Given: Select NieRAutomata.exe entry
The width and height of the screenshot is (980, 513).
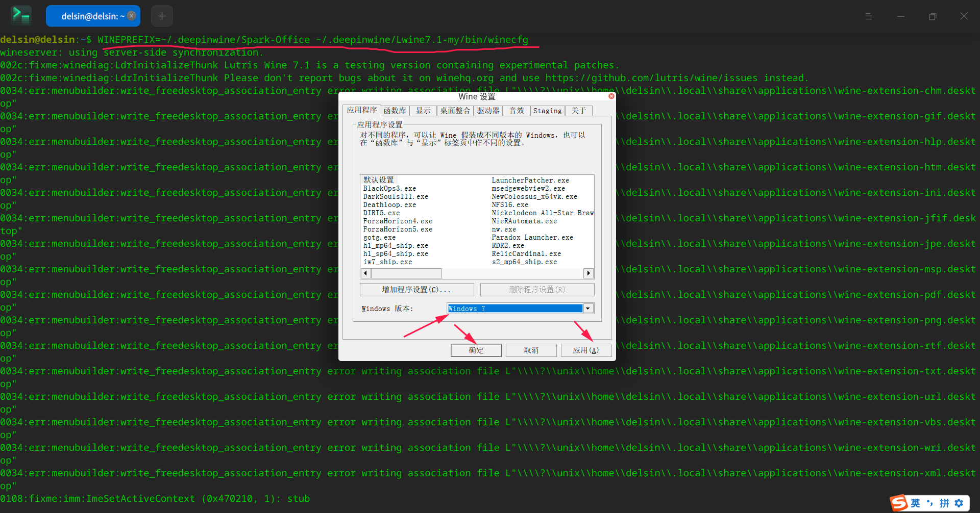Looking at the screenshot, I should click(x=524, y=221).
